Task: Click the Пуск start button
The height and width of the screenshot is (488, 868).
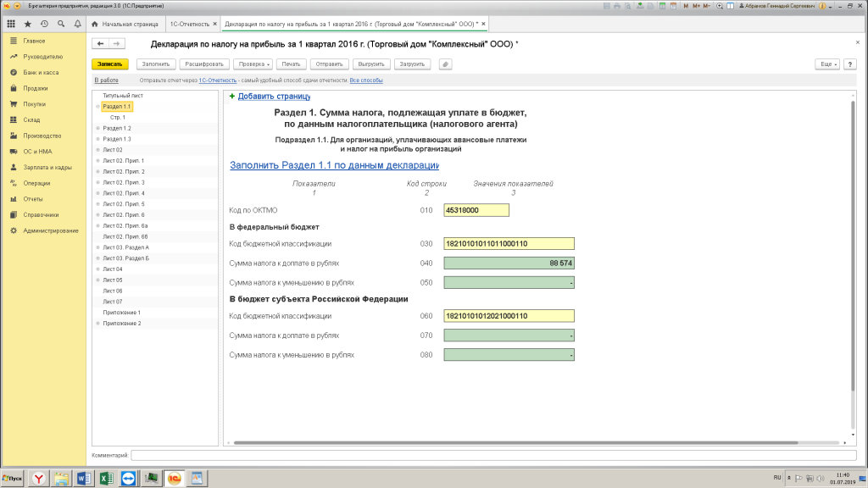Action: pos(12,478)
